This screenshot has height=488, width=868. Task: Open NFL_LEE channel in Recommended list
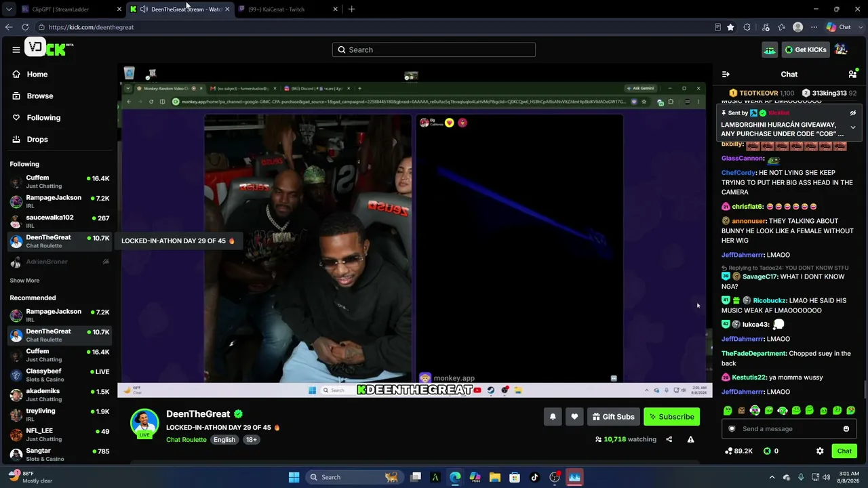(x=60, y=434)
